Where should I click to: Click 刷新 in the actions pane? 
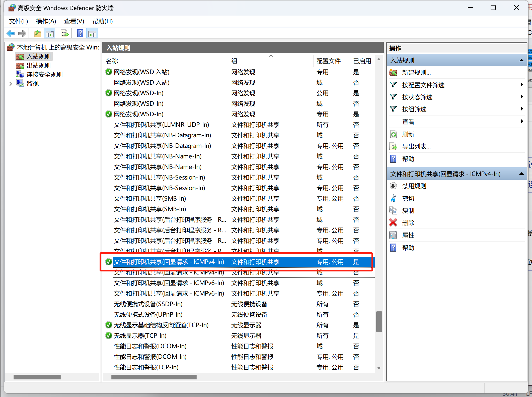click(x=408, y=134)
